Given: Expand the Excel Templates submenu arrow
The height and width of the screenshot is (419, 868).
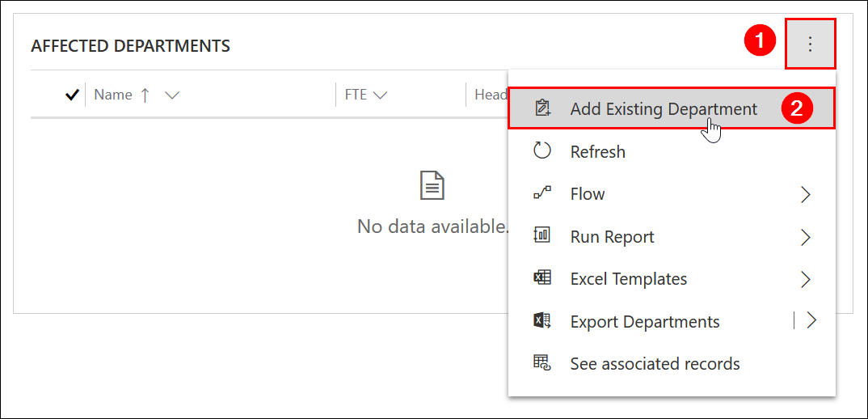Looking at the screenshot, I should pos(805,279).
